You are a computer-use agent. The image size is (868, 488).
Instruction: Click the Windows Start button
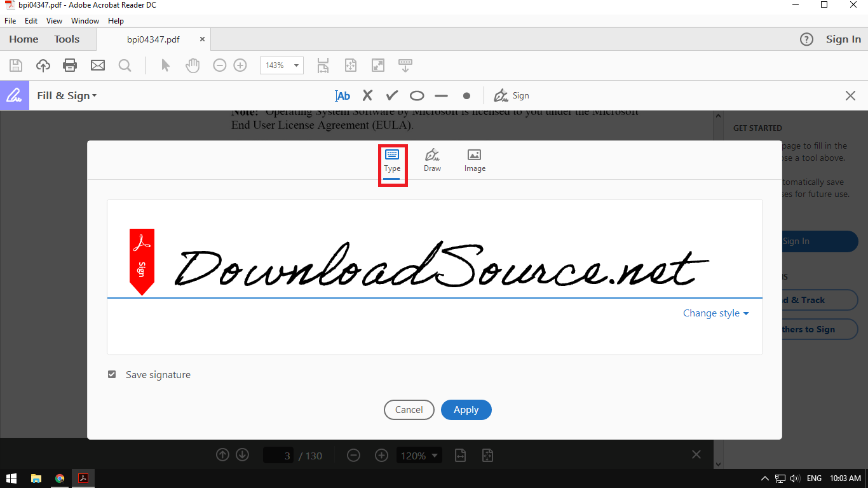pyautogui.click(x=11, y=478)
